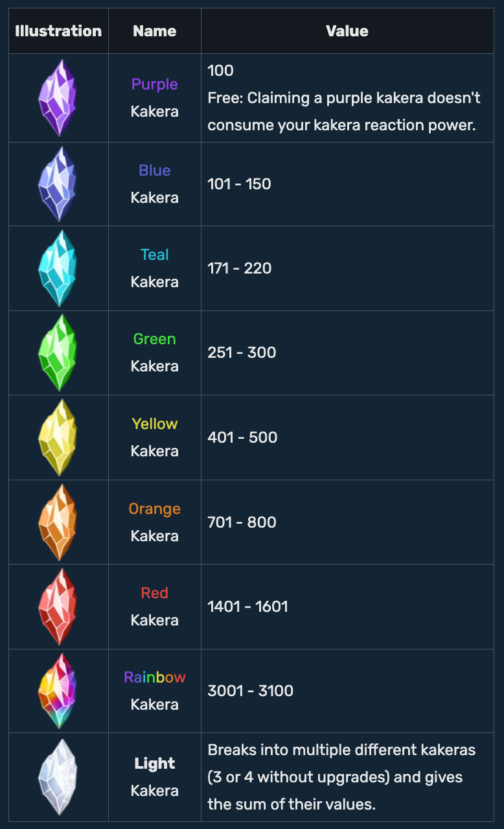Screen dimensions: 504x829
Task: Select the teal kakera crystal illustration
Action: pyautogui.click(x=58, y=268)
